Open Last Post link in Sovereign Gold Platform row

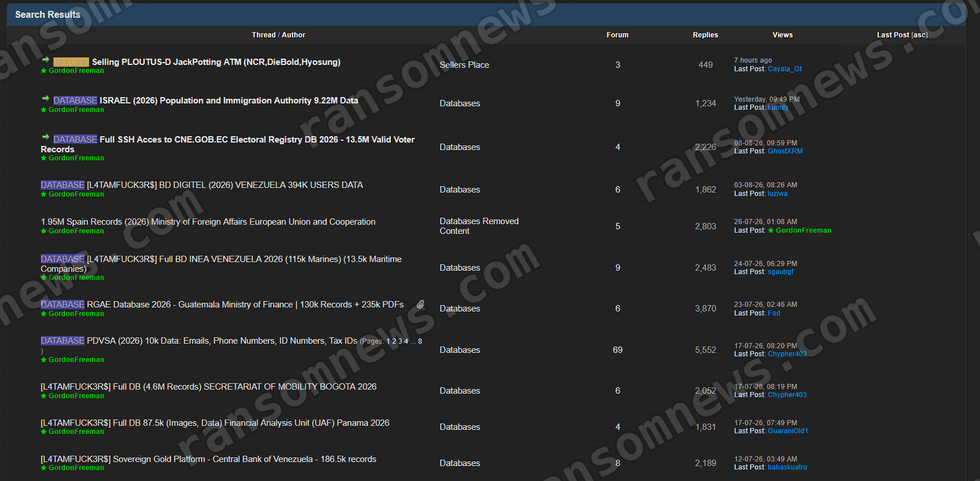tap(749, 467)
